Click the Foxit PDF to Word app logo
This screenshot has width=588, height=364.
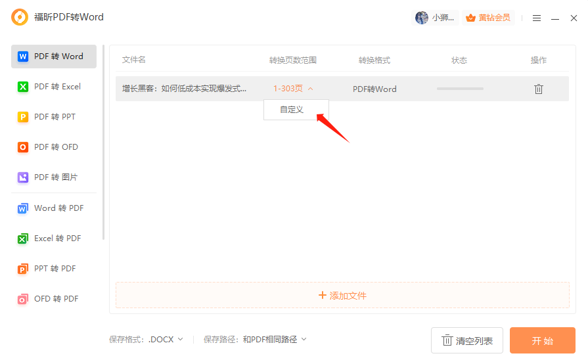pyautogui.click(x=20, y=17)
